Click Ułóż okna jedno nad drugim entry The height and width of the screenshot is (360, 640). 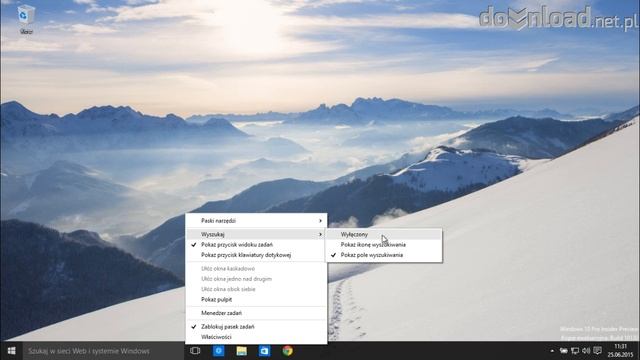tap(256, 279)
